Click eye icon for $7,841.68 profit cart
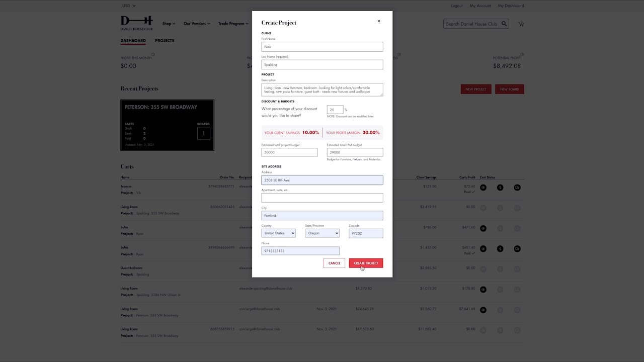 coord(483,310)
